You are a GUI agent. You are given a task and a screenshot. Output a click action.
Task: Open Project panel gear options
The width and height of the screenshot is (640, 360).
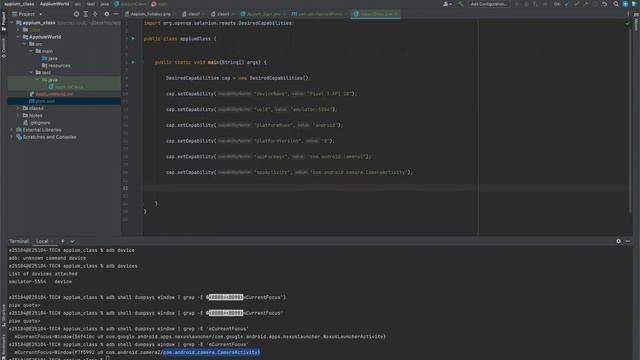pyautogui.click(x=107, y=14)
